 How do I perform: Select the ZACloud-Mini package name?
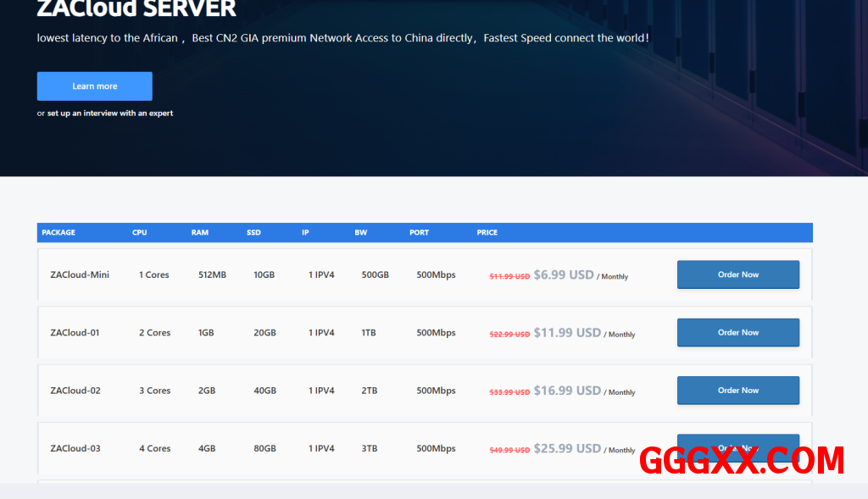pyautogui.click(x=80, y=275)
